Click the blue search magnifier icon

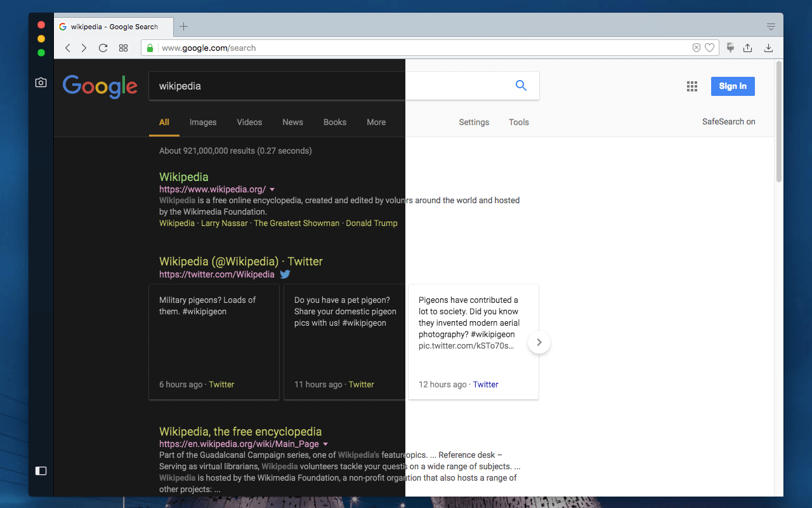[521, 86]
